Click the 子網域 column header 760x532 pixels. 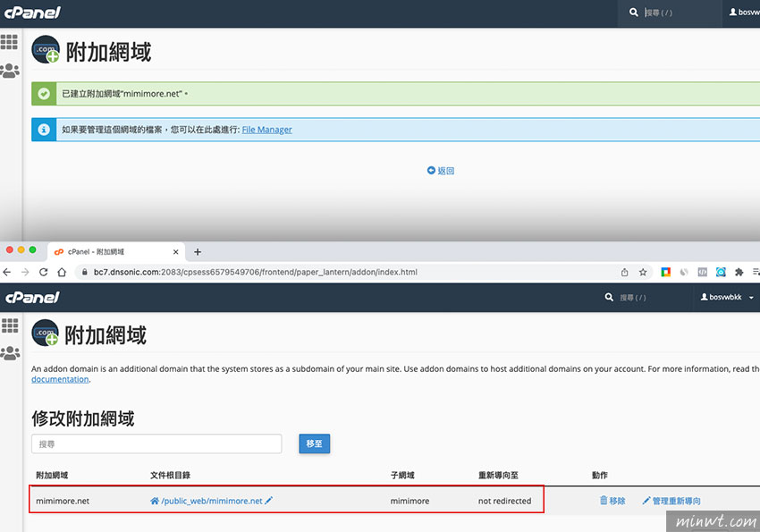[x=402, y=476]
